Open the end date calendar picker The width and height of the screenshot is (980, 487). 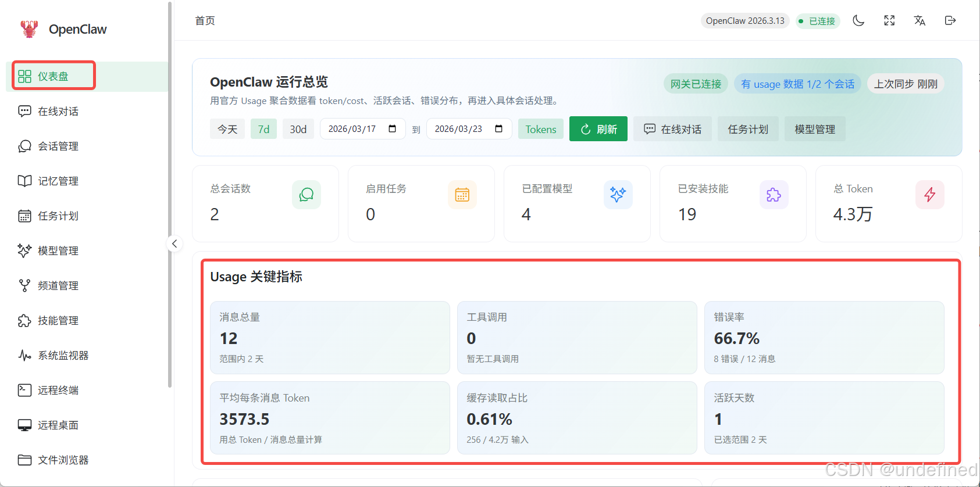click(499, 128)
